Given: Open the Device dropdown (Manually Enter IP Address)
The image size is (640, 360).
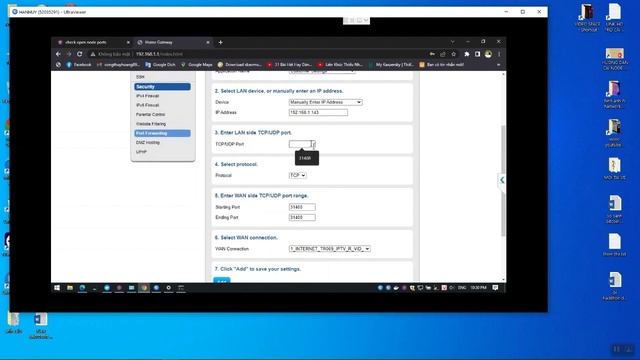Looking at the screenshot, I should (x=325, y=102).
